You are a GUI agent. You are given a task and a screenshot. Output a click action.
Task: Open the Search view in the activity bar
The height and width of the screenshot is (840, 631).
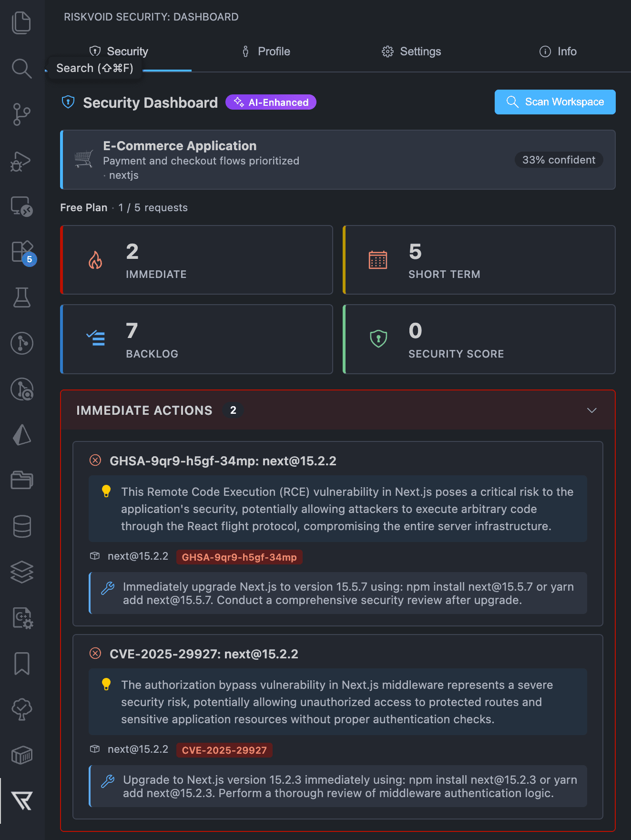22,69
